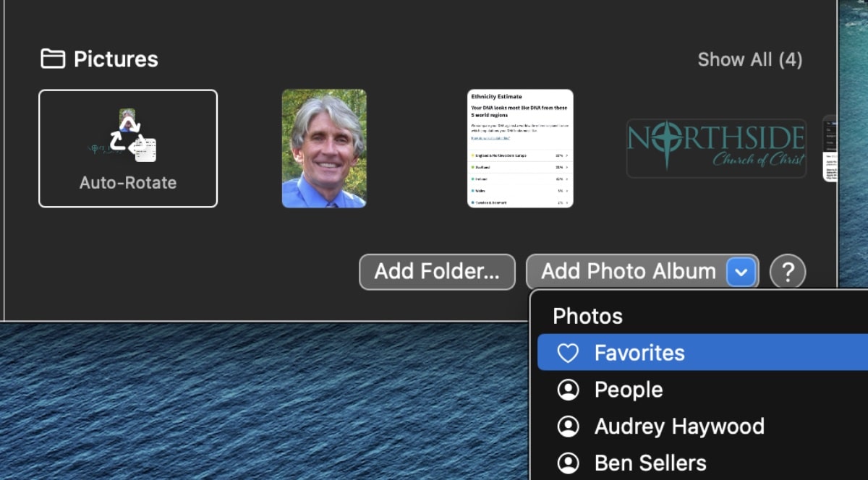This screenshot has height=480, width=868.
Task: Click the heart icon beside Favorites
Action: coord(569,353)
